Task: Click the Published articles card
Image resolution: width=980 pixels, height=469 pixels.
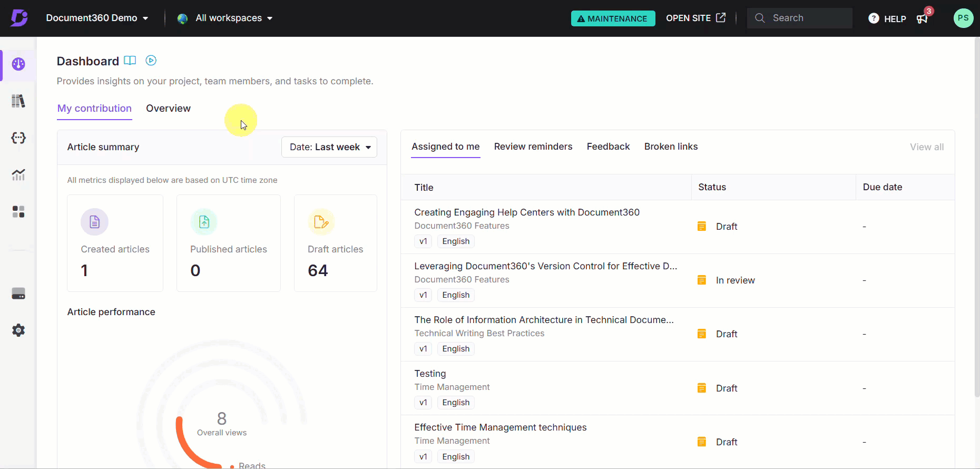Action: [228, 243]
